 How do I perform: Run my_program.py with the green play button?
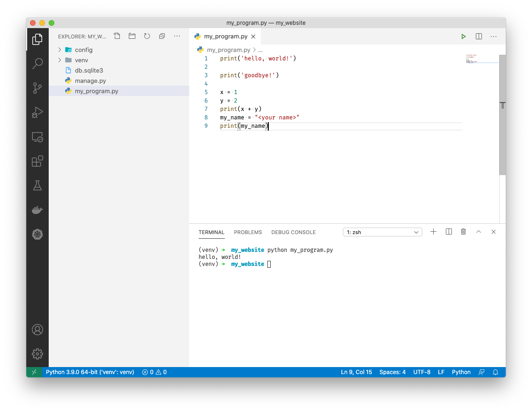(463, 36)
